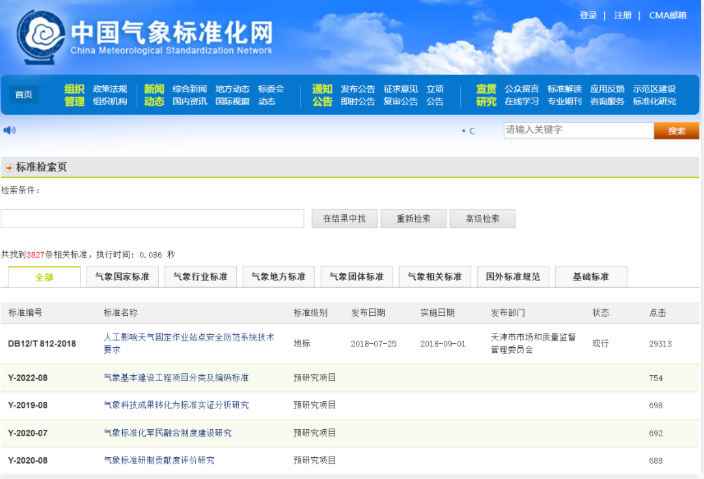Open the 政策法规 navigation link
The image size is (704, 479).
pos(110,88)
